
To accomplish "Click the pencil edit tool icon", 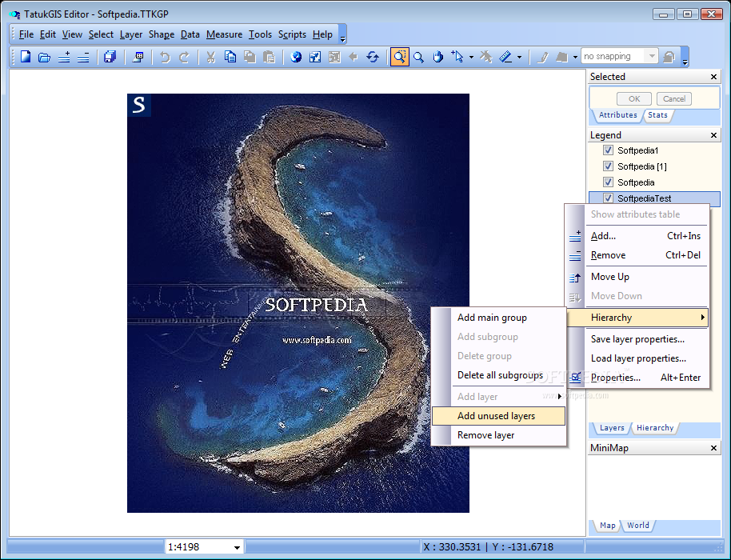I will [x=542, y=57].
